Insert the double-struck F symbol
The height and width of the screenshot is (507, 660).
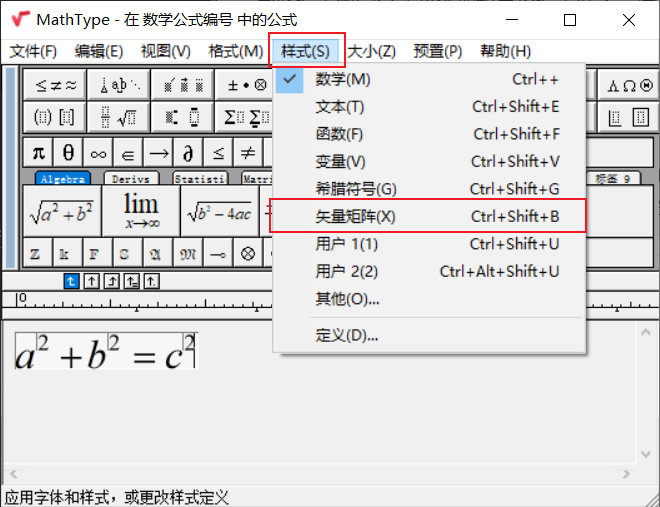pyautogui.click(x=98, y=253)
